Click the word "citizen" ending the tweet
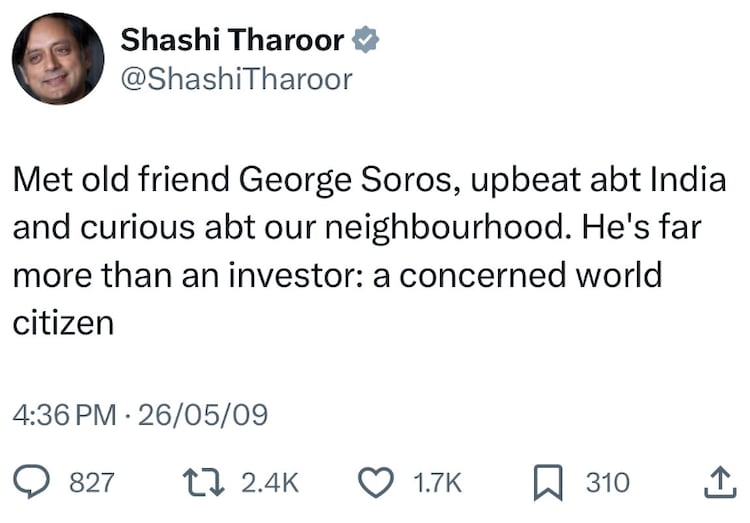Screen dimensions: 750x523 [x=62, y=323]
